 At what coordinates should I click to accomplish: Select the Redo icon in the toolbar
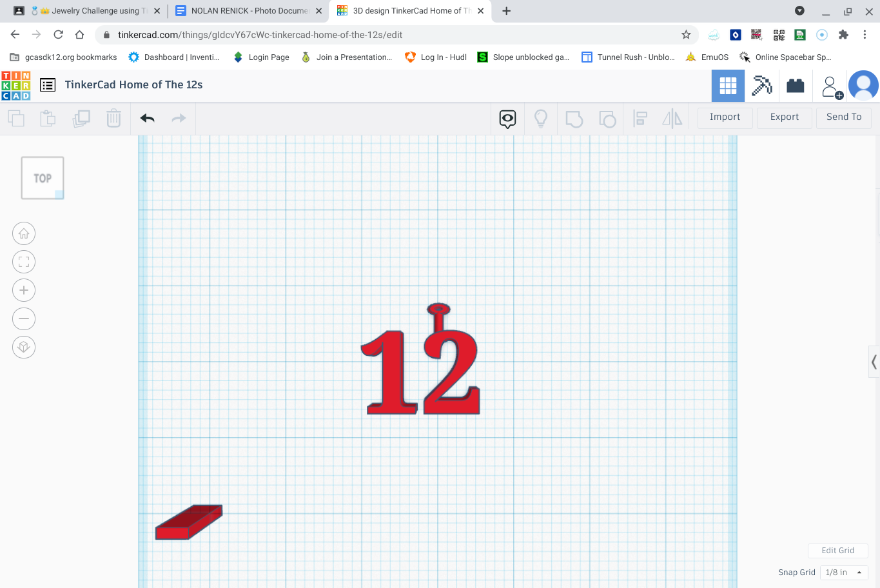tap(179, 118)
